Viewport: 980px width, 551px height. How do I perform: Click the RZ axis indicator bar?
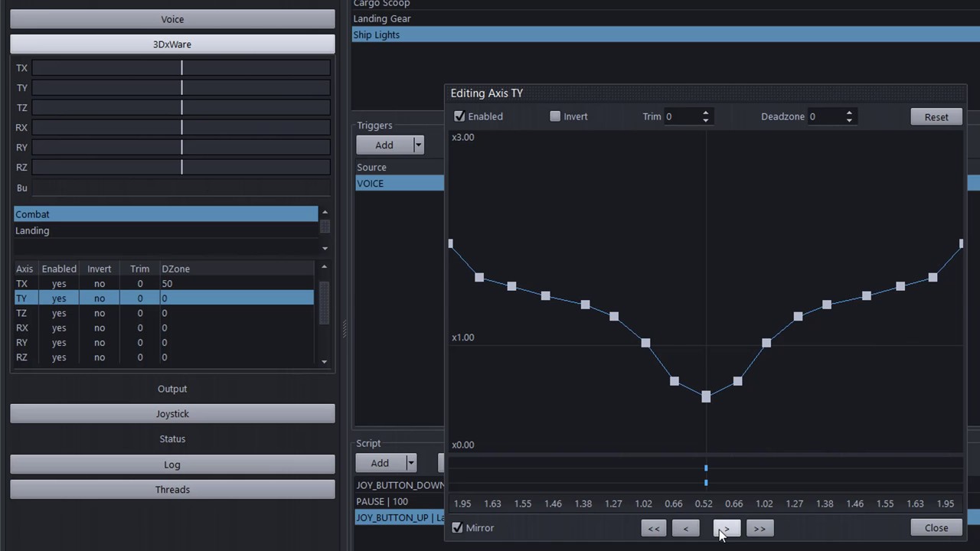pyautogui.click(x=181, y=168)
